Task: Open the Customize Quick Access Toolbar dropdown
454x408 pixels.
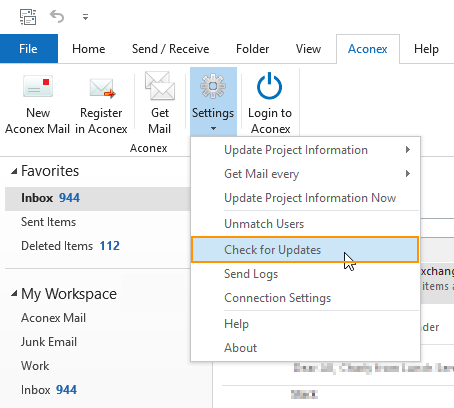Action: (86, 17)
